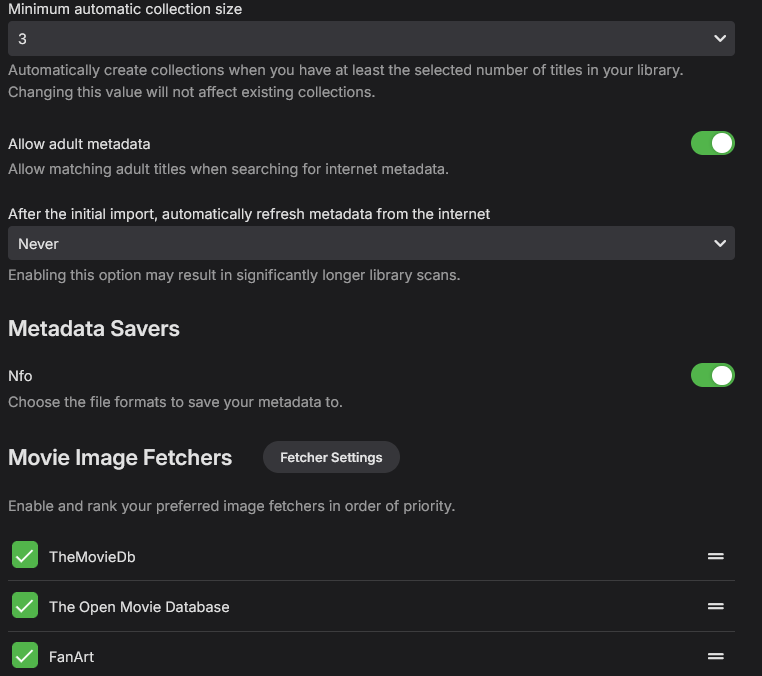Click the Metadata Savers section heading
Screen dimensions: 762x676
(94, 328)
